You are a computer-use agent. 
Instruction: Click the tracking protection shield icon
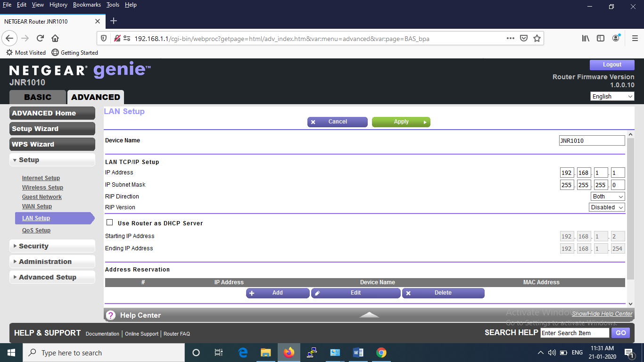point(104,38)
